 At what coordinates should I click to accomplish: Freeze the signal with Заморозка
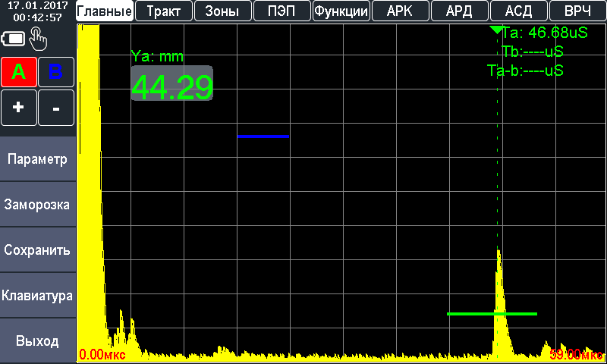38,205
